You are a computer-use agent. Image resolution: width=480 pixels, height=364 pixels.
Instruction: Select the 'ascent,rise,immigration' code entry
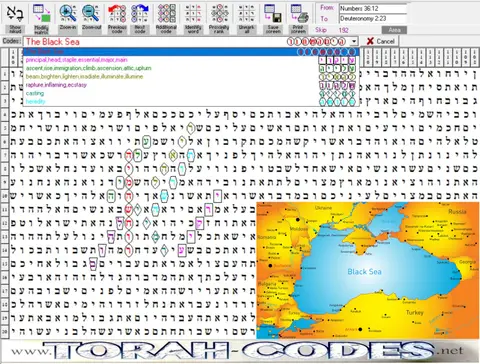tap(191, 68)
